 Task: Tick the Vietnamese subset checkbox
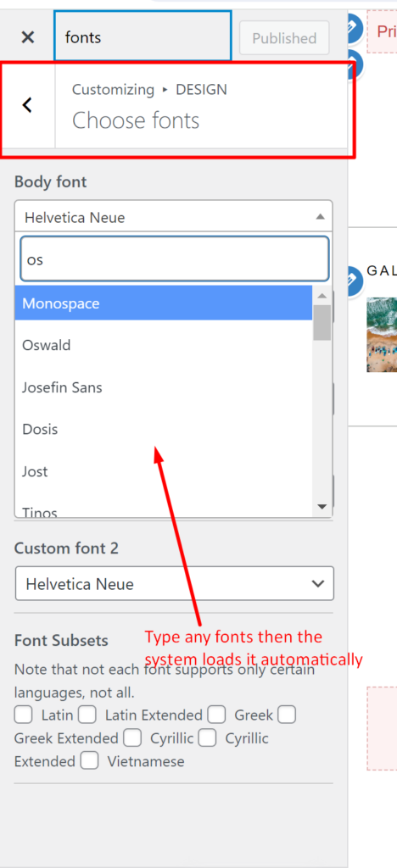coord(89,761)
